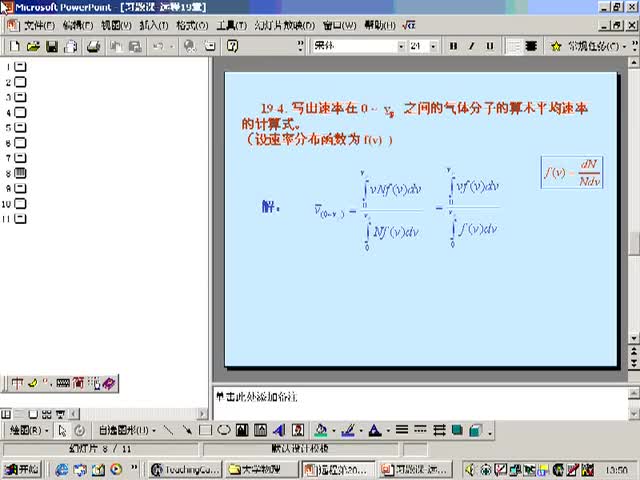Open the font name dropdown arrow
Viewport: 640px width, 480px height.
[401, 47]
